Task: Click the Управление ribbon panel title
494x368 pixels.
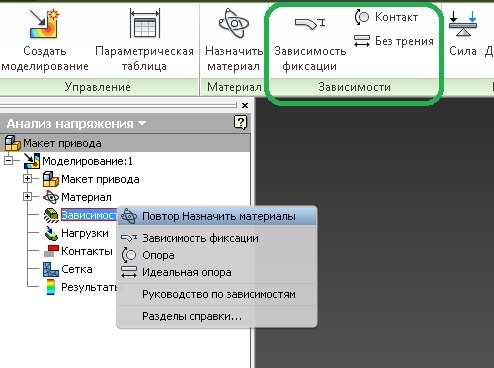Action: coord(97,87)
